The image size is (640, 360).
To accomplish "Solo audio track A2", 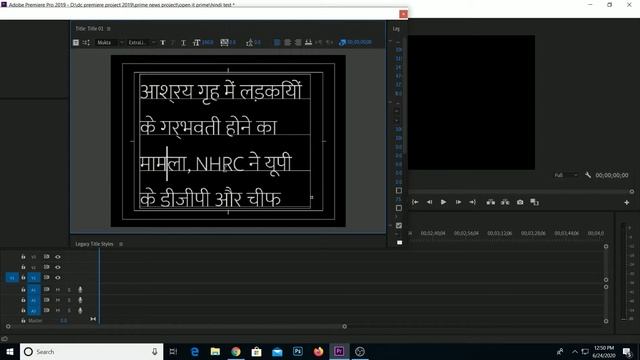I will [69, 300].
